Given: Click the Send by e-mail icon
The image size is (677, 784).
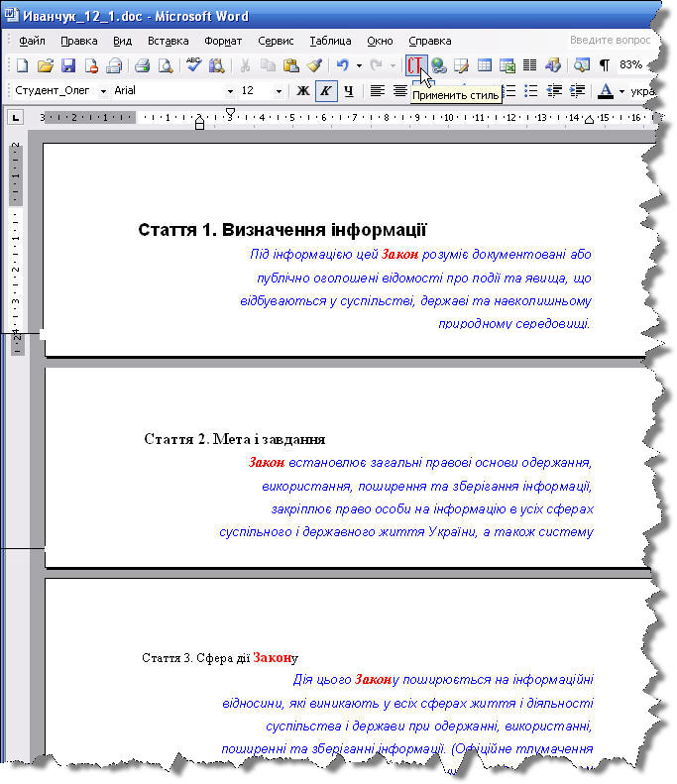Looking at the screenshot, I should click(x=114, y=65).
